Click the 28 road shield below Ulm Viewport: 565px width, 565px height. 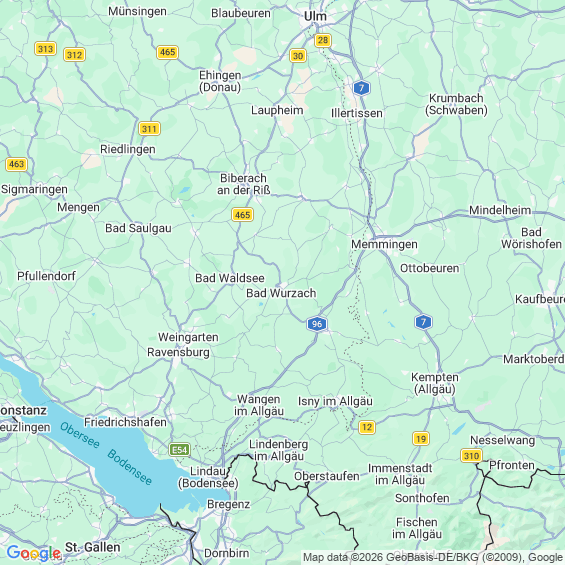point(322,40)
